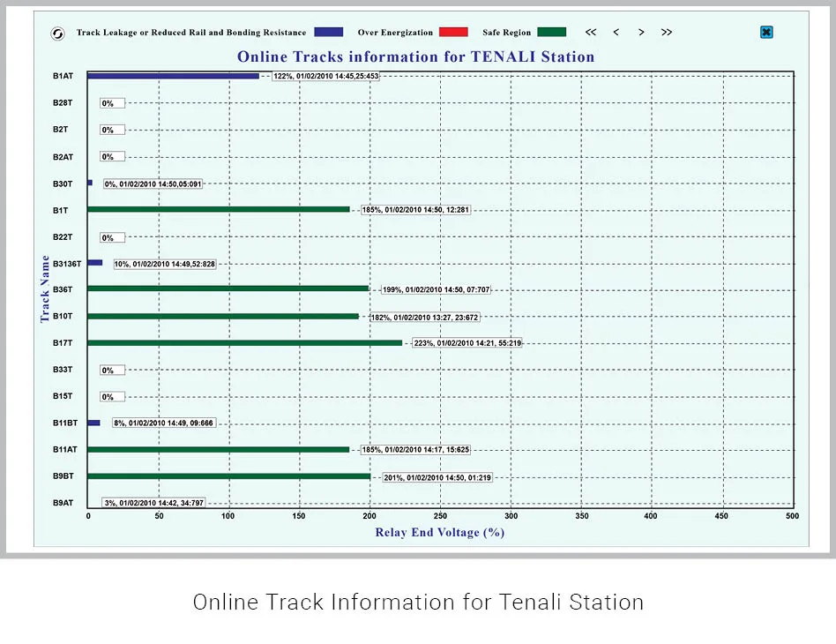This screenshot has height=644, width=836.
Task: Click the B2AT track name
Action: pos(63,157)
